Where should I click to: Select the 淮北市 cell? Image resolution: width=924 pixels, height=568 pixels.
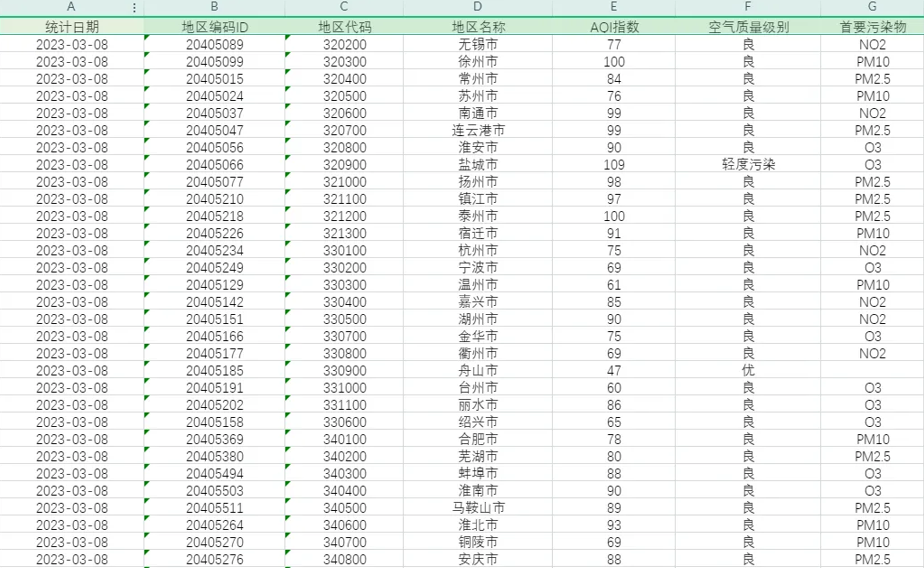(478, 524)
